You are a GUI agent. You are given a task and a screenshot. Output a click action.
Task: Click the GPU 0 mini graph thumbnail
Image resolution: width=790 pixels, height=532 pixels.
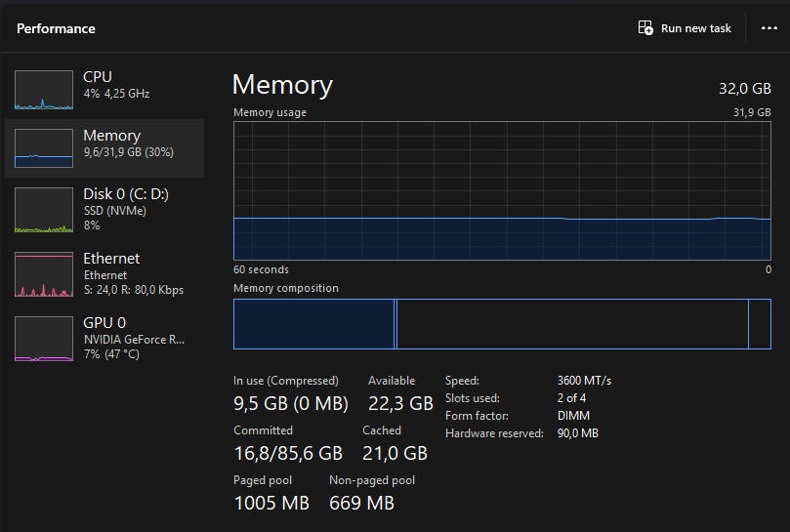point(44,339)
